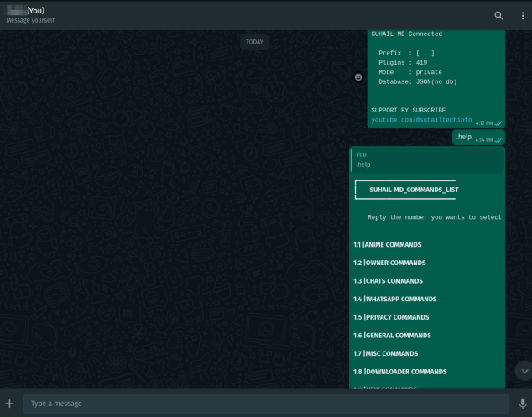Image resolution: width=532 pixels, height=417 pixels.
Task: Click the Prefix : [ . ] line
Action: click(x=406, y=53)
